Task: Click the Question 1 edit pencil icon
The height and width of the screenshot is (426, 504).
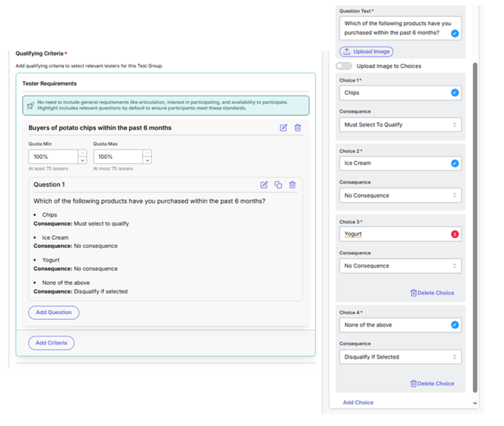Action: point(264,185)
